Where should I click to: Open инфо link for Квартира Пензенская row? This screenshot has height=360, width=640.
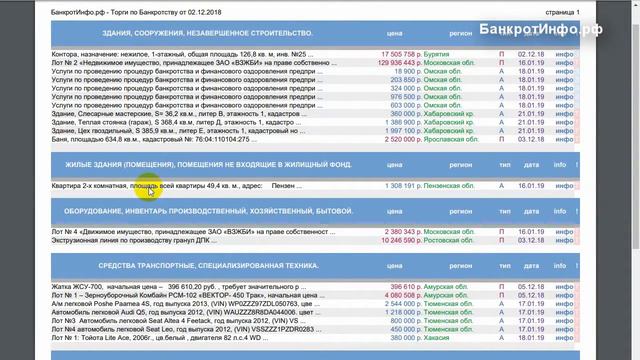click(x=564, y=186)
